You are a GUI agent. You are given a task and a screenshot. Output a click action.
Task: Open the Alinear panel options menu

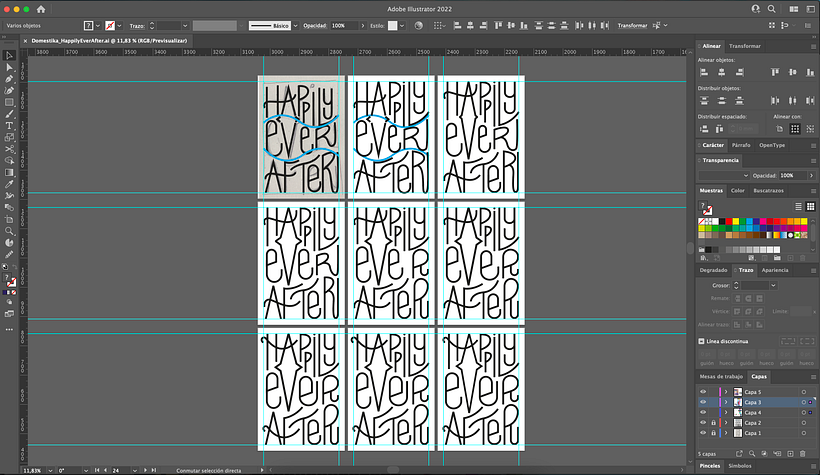(813, 46)
